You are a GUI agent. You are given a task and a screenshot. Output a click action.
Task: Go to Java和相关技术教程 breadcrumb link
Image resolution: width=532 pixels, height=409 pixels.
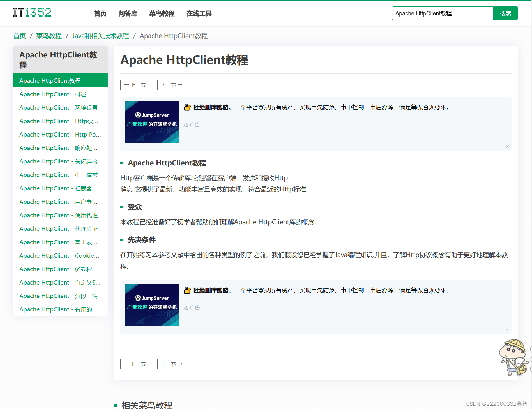[101, 36]
